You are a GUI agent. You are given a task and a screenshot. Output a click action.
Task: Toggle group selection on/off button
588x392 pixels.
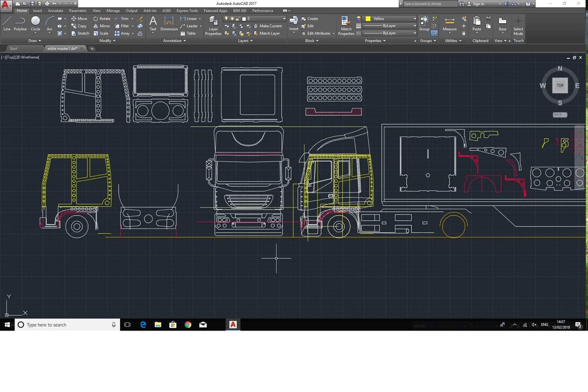[x=434, y=33]
